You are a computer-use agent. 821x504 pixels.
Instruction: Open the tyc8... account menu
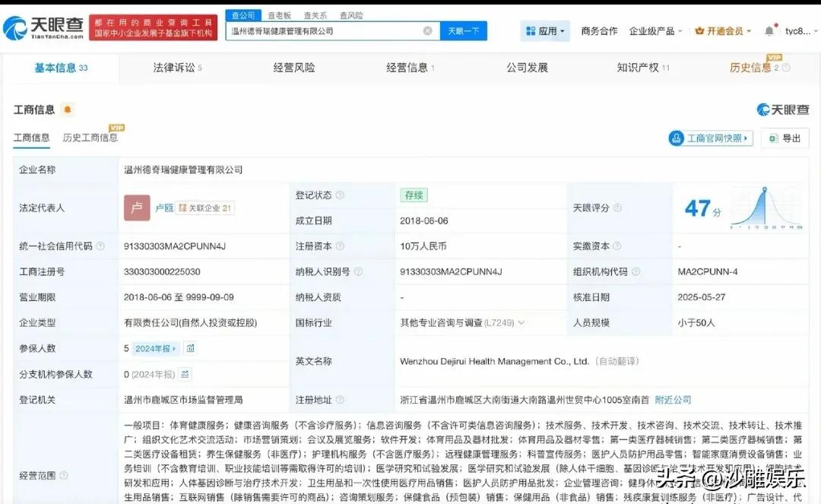(x=800, y=31)
